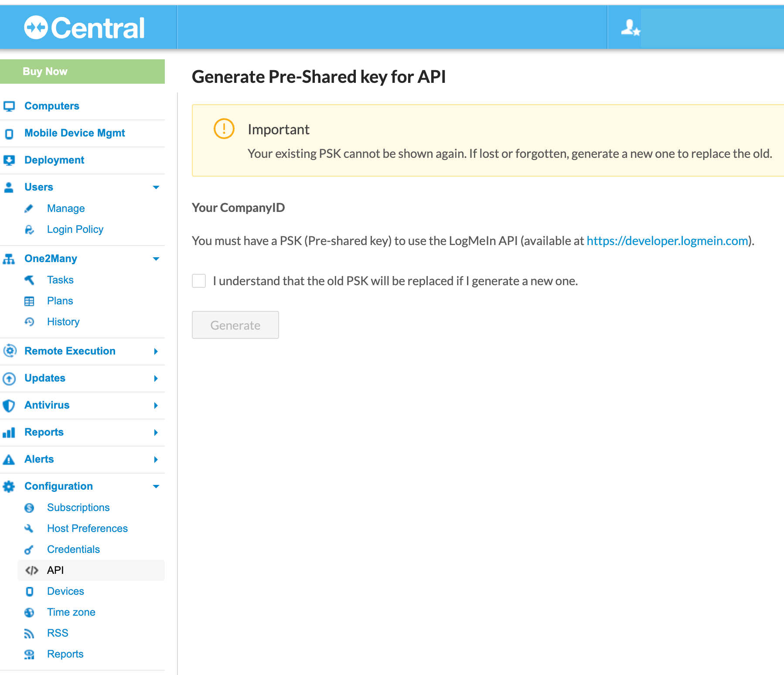Click the Tasks hammer icon

tap(29, 280)
